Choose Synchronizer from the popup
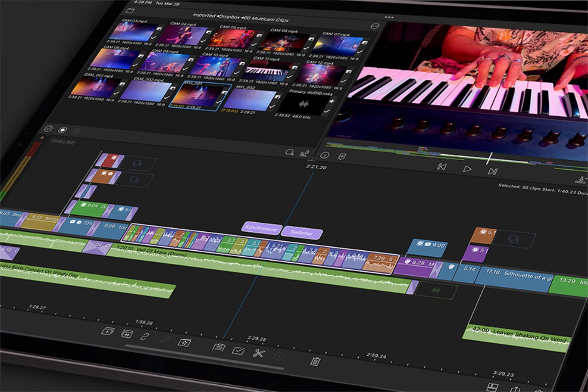 (x=261, y=229)
